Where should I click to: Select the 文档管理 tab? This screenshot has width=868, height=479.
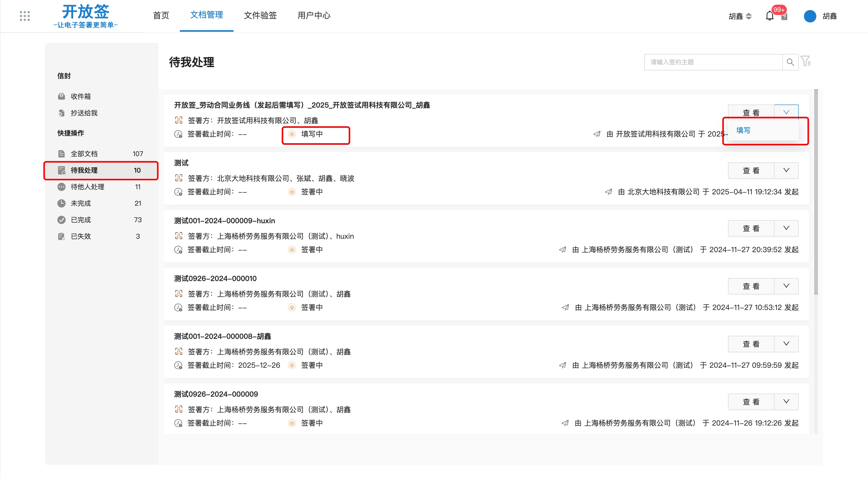pos(206,15)
